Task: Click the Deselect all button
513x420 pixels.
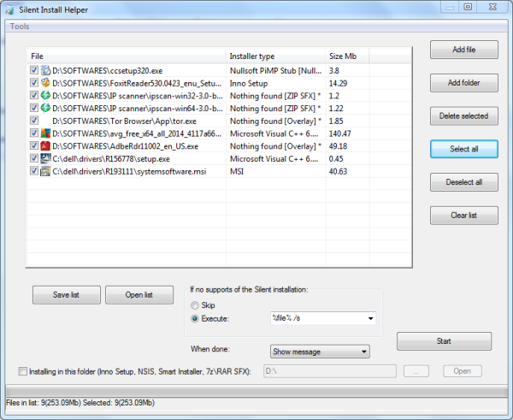Action: pos(464,182)
